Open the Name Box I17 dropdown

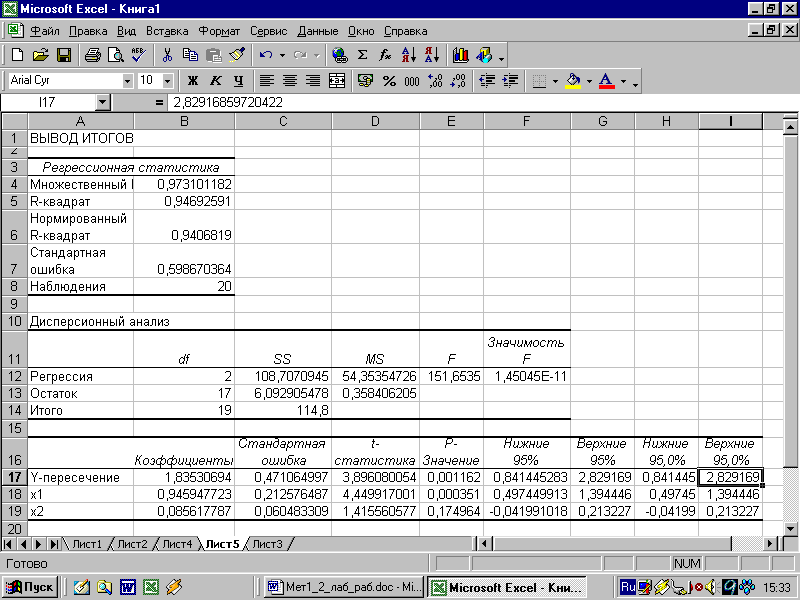(x=103, y=103)
